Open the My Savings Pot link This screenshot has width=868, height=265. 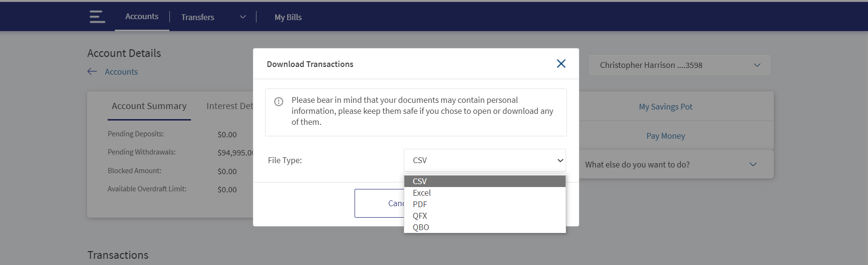pyautogui.click(x=666, y=107)
